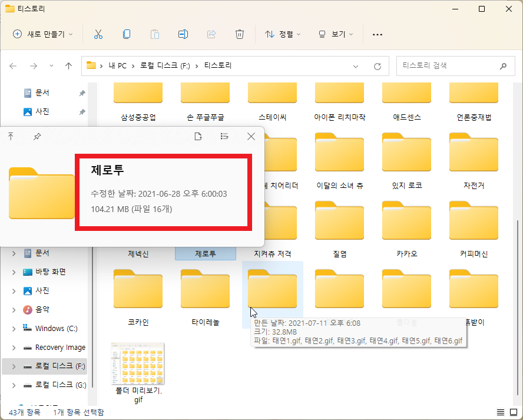This screenshot has height=420, width=523.
Task: Open pinned 문서 in quick access
Action: [42, 92]
